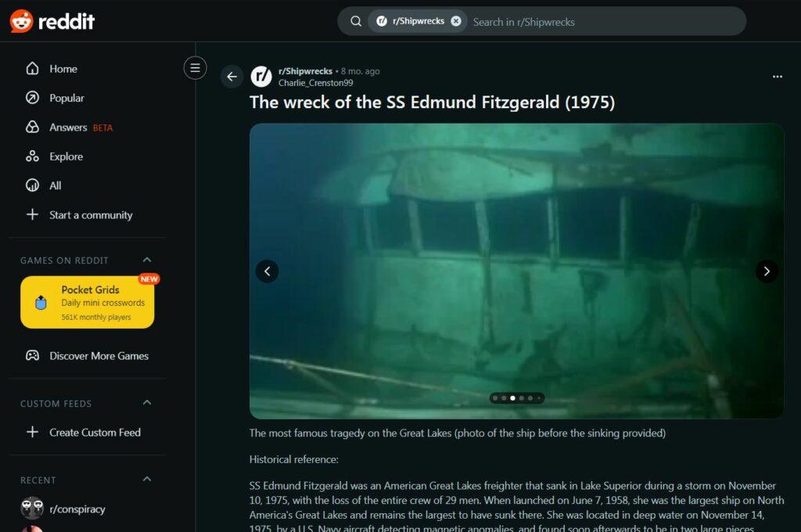Collapse the Custom Feeds section

tap(146, 403)
